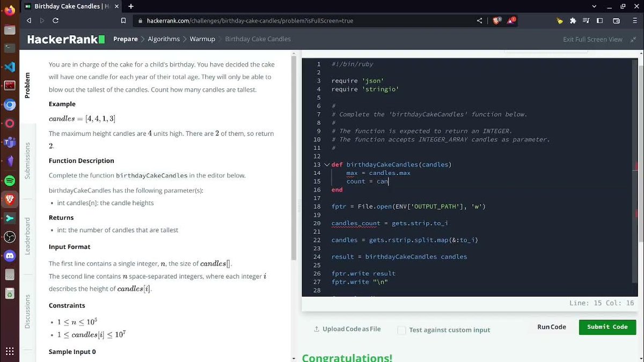This screenshot has width=644, height=362.
Task: Click Upload Code as File
Action: click(x=347, y=329)
